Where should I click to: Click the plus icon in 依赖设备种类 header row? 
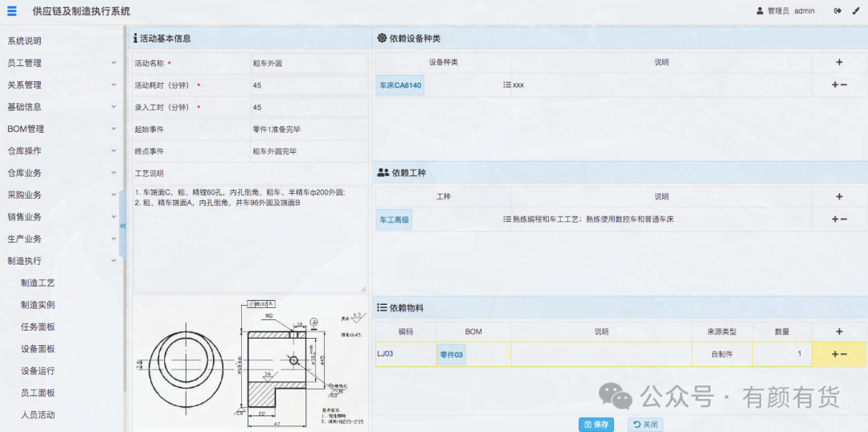tap(839, 62)
